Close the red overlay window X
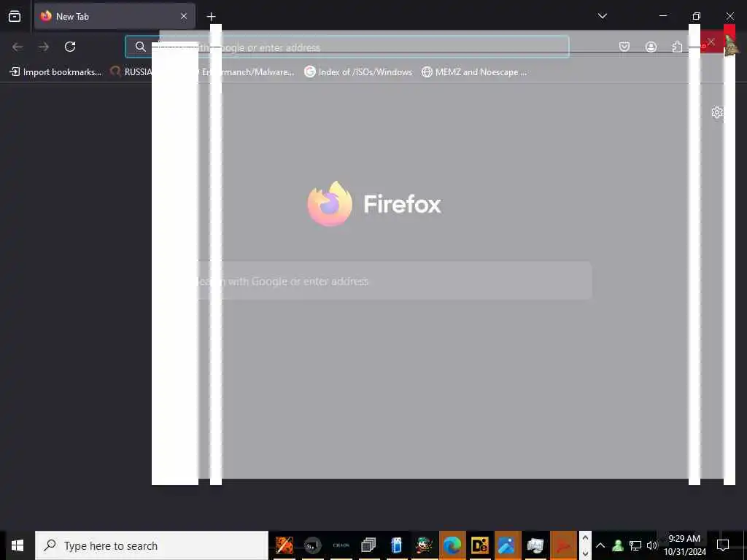 [x=711, y=42]
